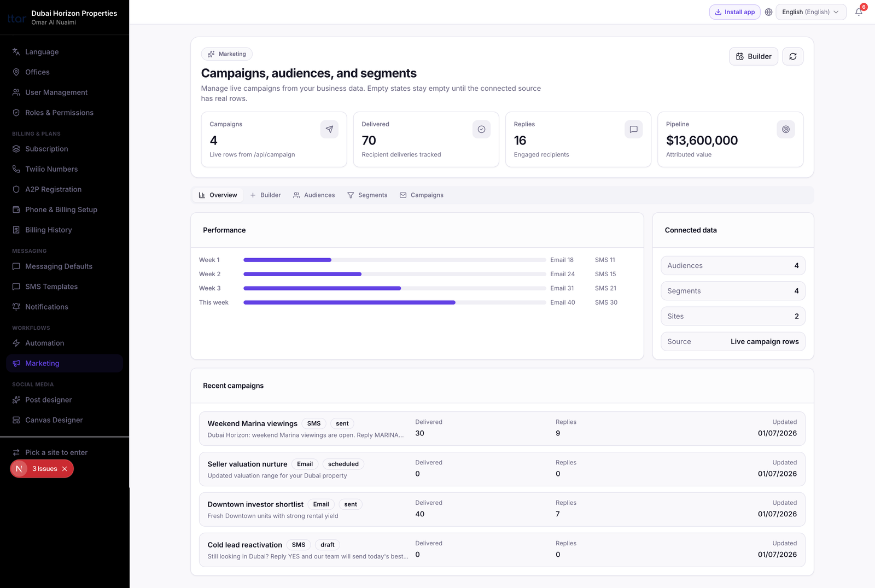
Task: Open Phone & Billing Setup icon
Action: pyautogui.click(x=16, y=209)
